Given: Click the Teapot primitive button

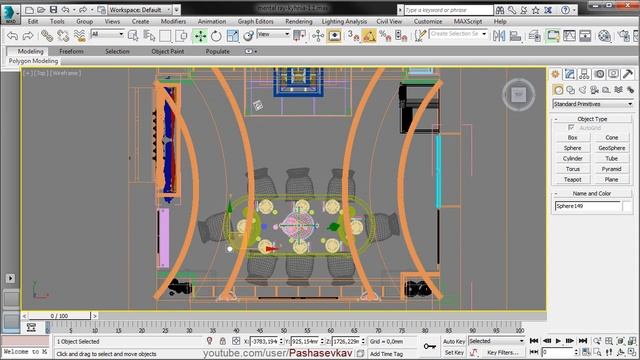Looking at the screenshot, I should click(572, 180).
